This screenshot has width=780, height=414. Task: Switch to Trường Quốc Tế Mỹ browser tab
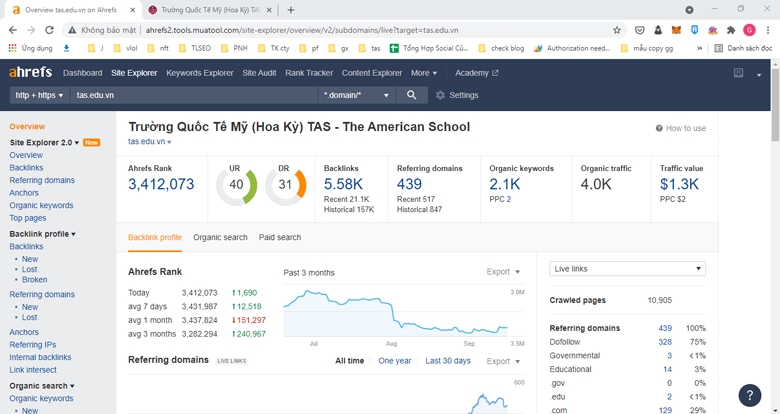point(211,10)
